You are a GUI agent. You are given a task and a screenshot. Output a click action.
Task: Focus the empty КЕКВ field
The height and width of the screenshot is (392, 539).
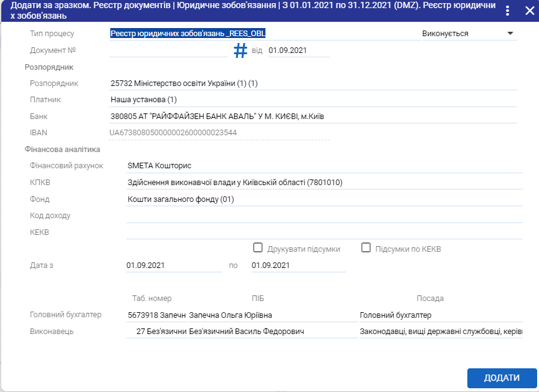pos(323,232)
